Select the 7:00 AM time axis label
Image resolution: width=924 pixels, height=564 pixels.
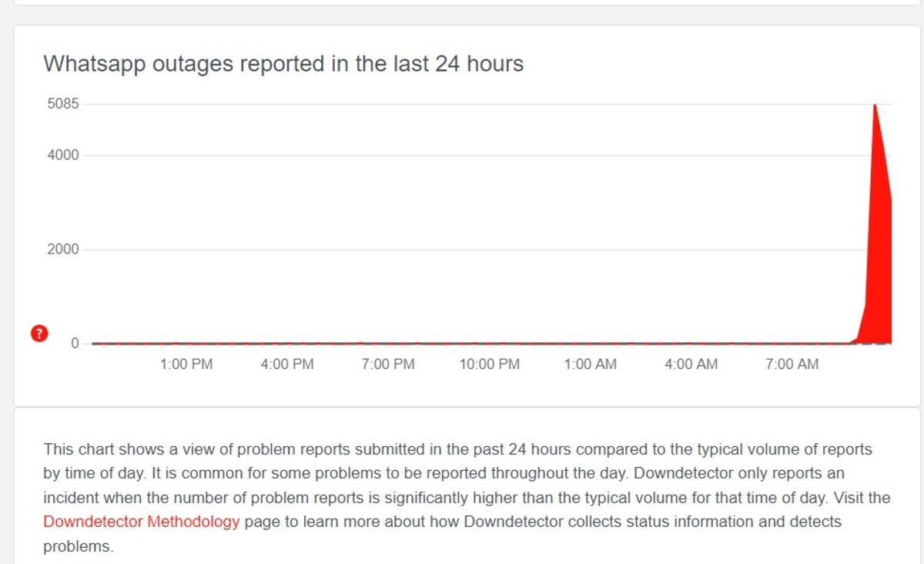(x=792, y=364)
